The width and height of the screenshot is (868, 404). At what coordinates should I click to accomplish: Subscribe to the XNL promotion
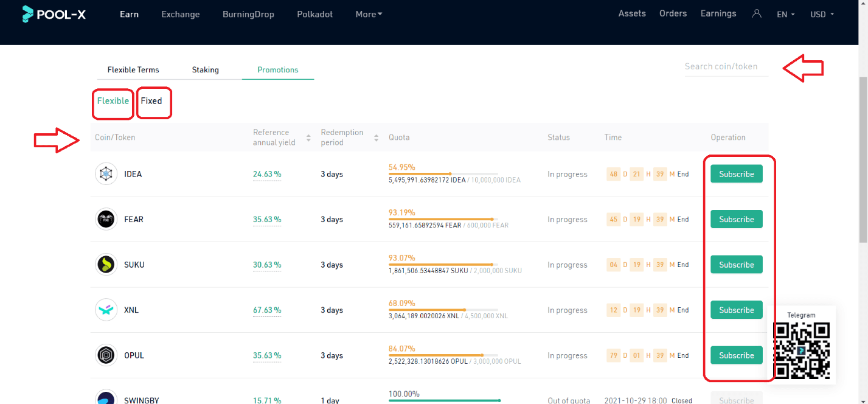coord(737,310)
